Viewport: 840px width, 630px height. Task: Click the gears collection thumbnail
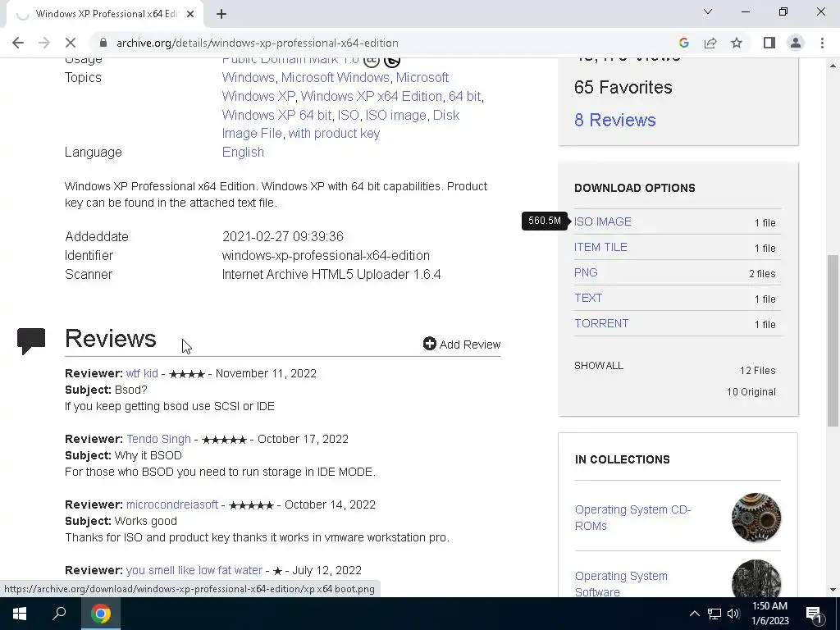[756, 518]
